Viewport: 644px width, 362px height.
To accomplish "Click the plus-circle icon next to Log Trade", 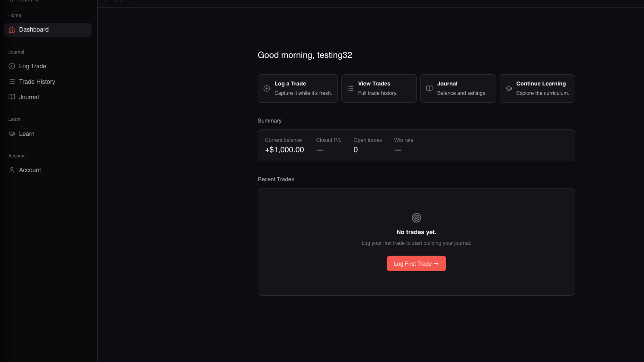I will 12,66.
